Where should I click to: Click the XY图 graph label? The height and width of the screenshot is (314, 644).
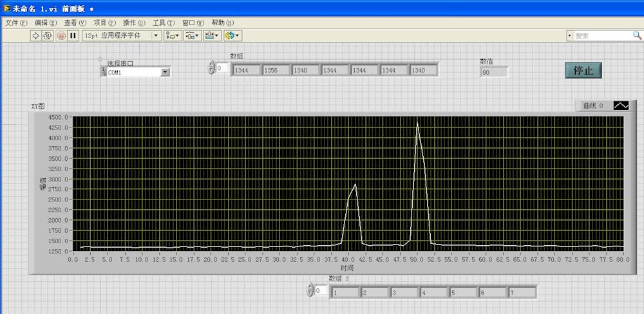pyautogui.click(x=38, y=106)
